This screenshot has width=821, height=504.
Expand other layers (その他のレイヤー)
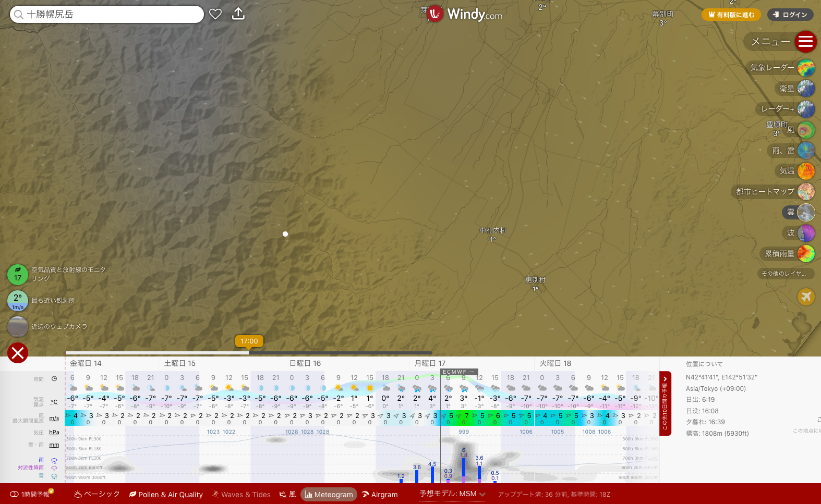783,274
